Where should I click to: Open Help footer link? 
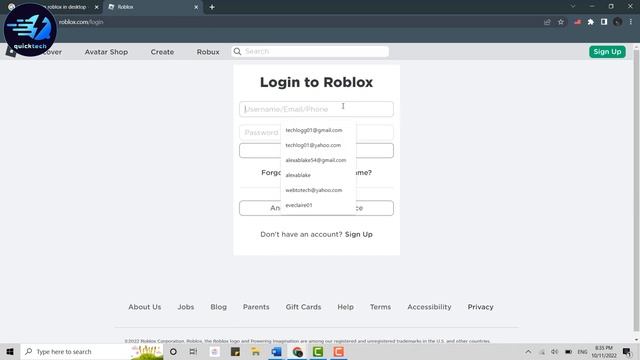click(x=345, y=307)
